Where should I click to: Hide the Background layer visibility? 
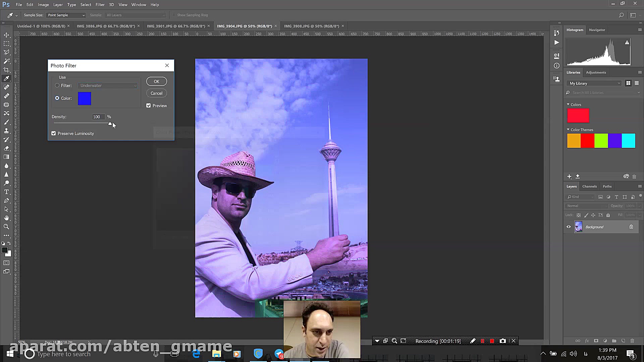pyautogui.click(x=569, y=227)
